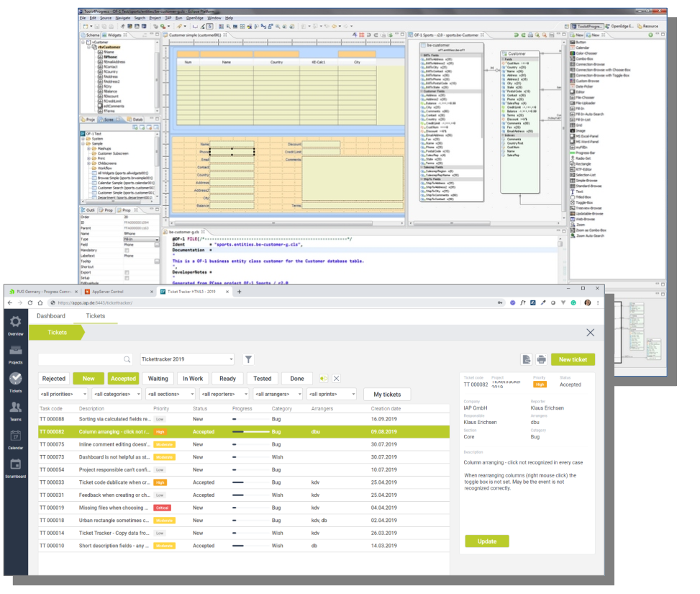Open the all priorities dropdown
Image resolution: width=700 pixels, height=594 pixels.
(x=64, y=395)
